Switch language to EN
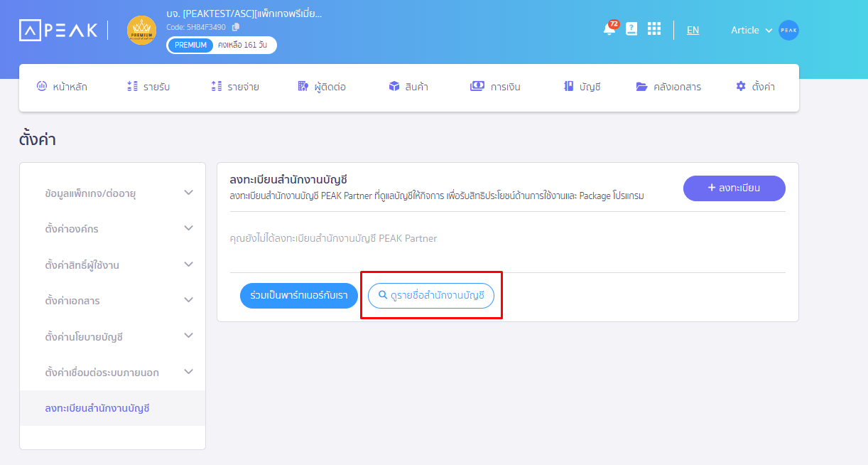 pyautogui.click(x=693, y=31)
